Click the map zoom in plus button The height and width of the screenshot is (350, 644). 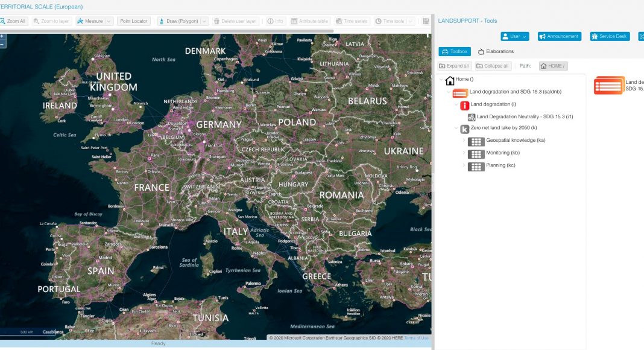(2, 36)
